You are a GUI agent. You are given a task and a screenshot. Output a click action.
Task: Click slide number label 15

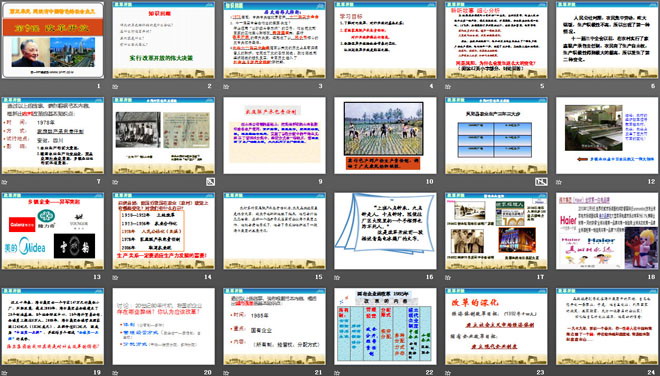319,277
